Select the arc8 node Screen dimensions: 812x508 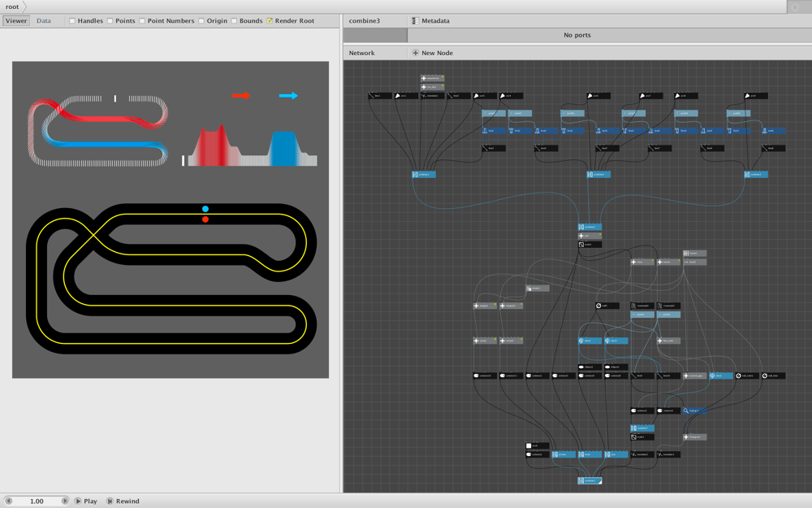coord(686,96)
